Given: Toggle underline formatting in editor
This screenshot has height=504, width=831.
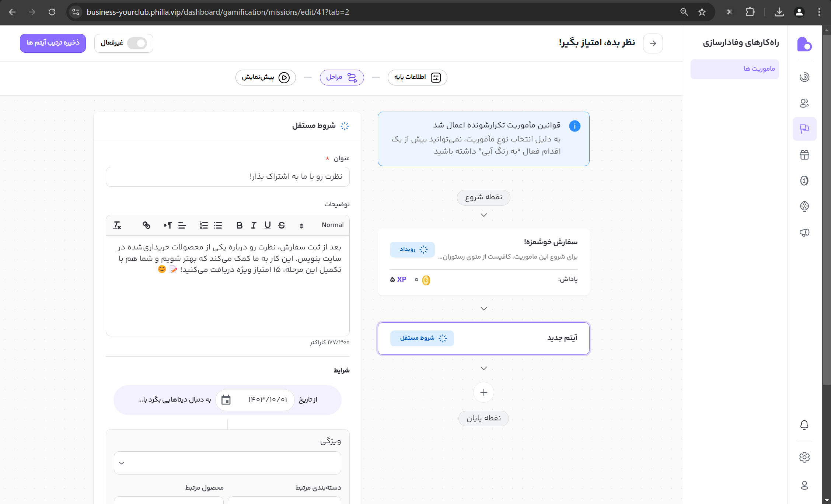Looking at the screenshot, I should (x=268, y=225).
